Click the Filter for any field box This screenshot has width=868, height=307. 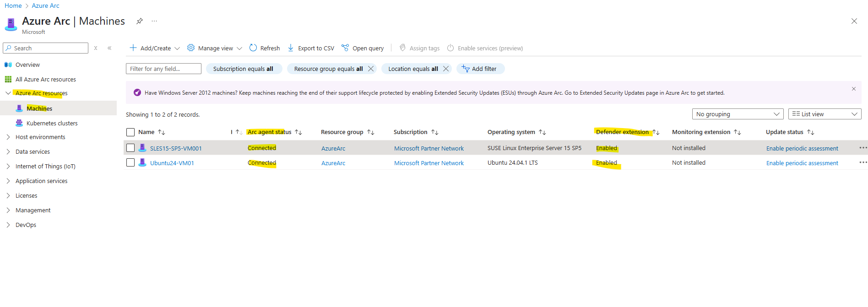163,69
